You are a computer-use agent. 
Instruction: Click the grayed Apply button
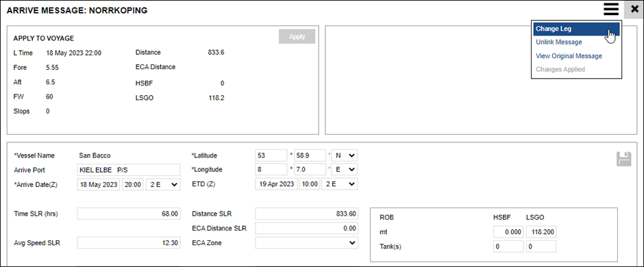tap(297, 36)
